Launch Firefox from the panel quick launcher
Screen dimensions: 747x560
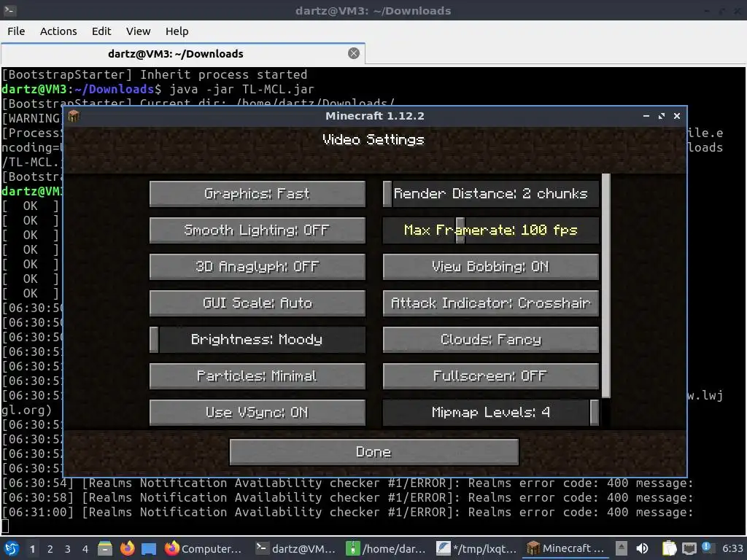click(127, 548)
